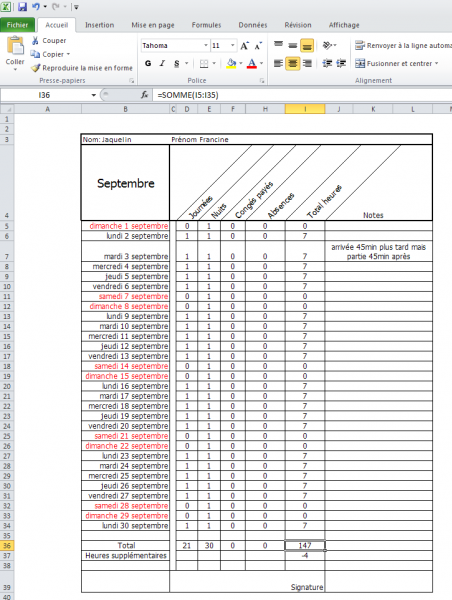Switch to the Formules ribbon tab

coord(206,25)
